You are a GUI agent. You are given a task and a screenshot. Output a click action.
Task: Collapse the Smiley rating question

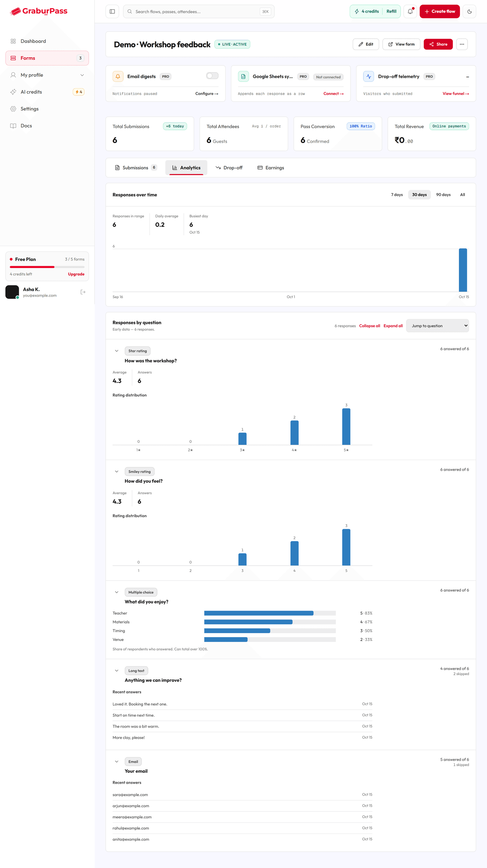[117, 471]
